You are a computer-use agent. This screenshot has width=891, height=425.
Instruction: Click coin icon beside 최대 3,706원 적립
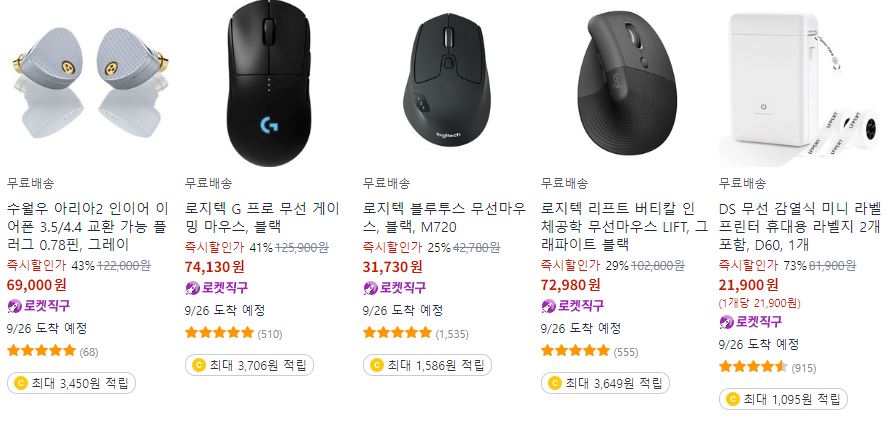(198, 365)
